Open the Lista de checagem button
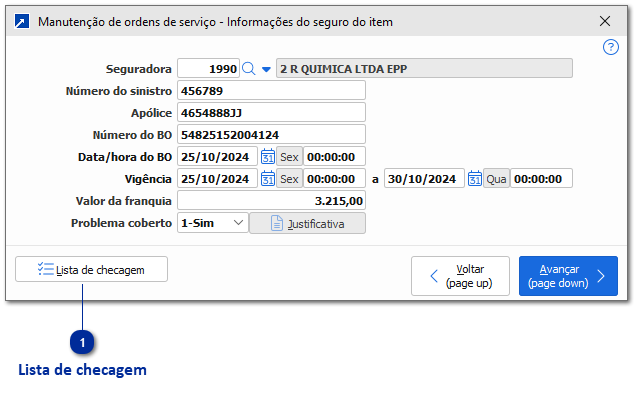The image size is (637, 396). click(x=91, y=269)
